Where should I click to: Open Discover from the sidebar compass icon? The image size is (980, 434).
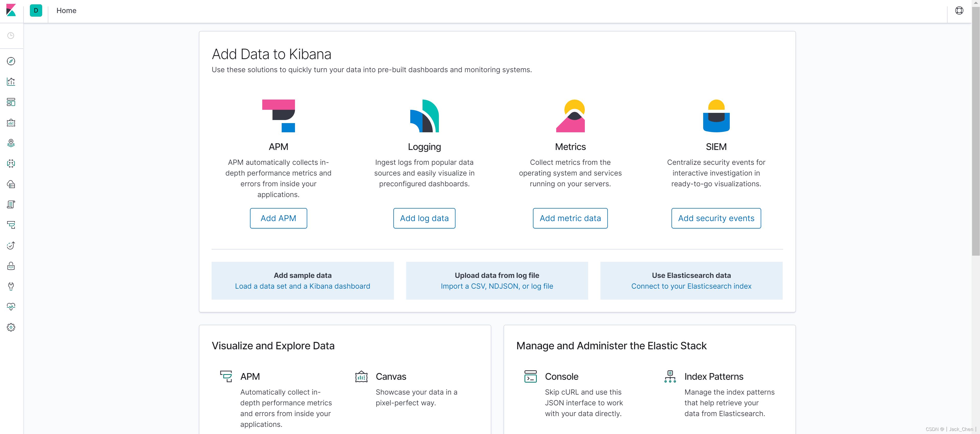click(11, 61)
